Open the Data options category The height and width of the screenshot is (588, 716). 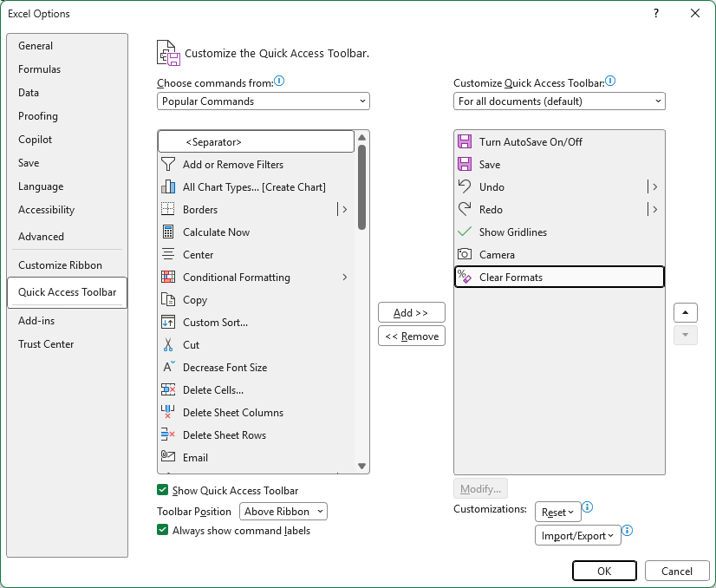(x=67, y=92)
